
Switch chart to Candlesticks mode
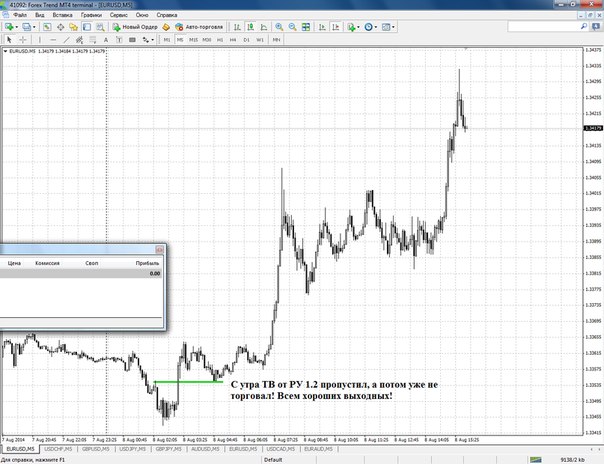250,27
